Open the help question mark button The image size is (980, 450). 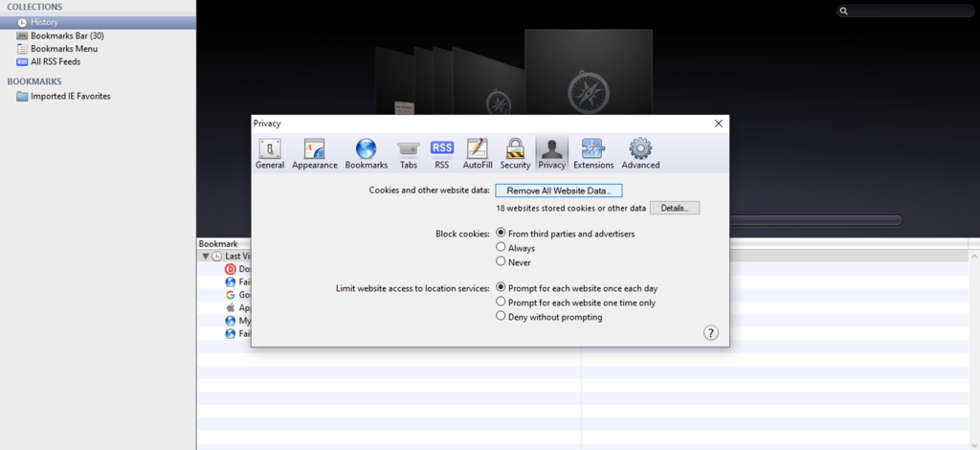coord(711,332)
